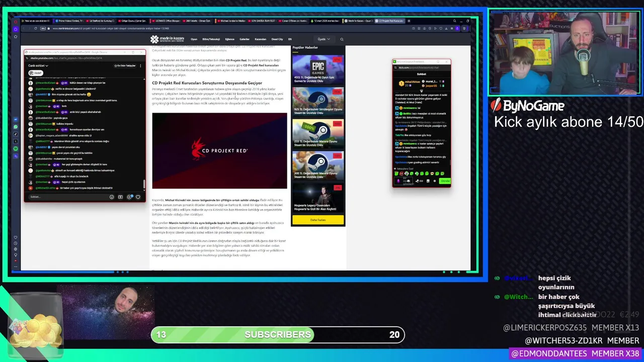The width and height of the screenshot is (644, 362).
Task: Send a heart reaction in YouTube chat
Action: pos(138,197)
